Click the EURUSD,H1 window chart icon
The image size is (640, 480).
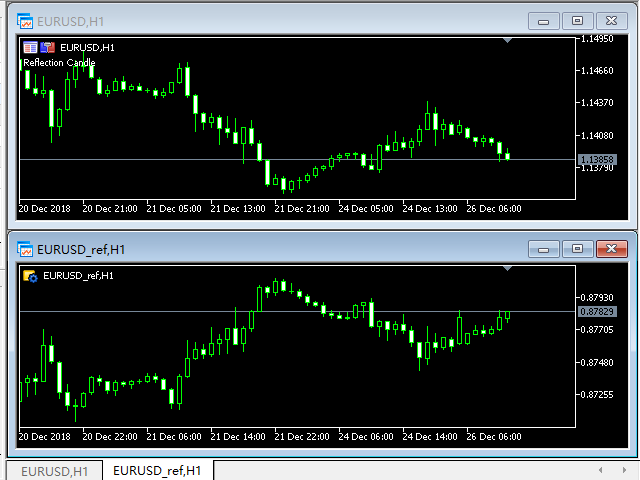tap(25, 21)
